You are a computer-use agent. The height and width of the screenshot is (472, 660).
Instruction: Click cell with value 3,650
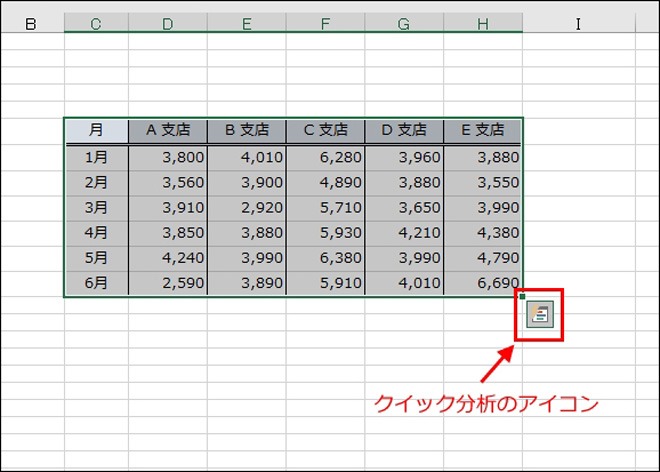click(404, 208)
